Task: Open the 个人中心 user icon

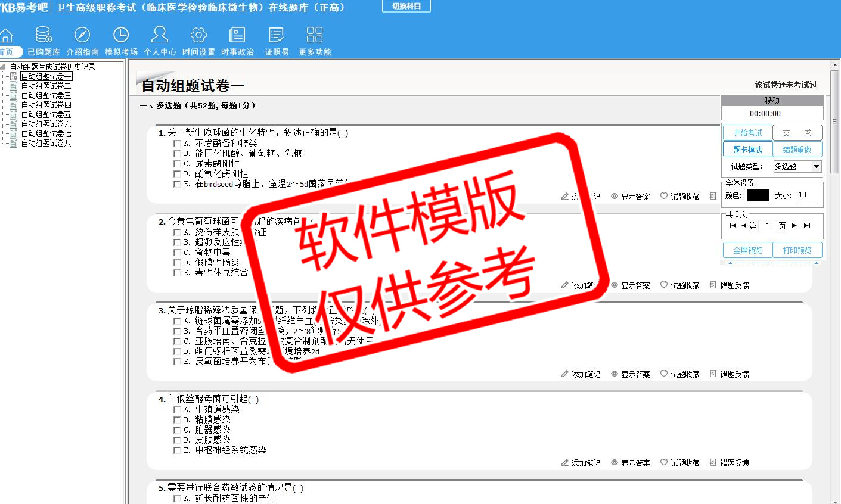Action: (x=160, y=35)
